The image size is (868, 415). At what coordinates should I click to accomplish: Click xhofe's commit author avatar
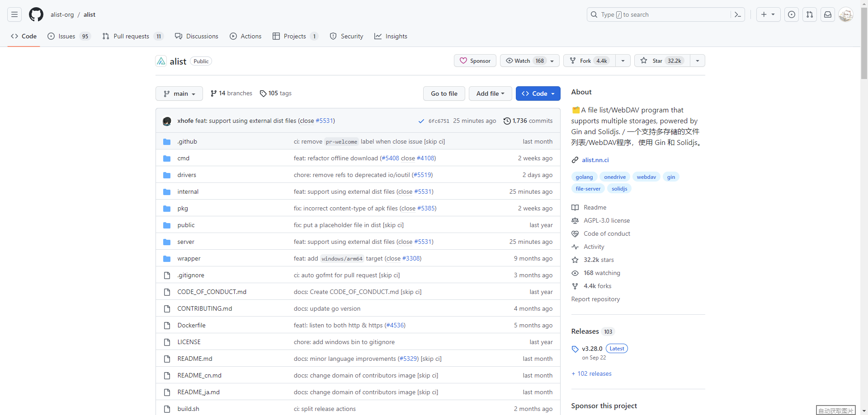point(167,121)
